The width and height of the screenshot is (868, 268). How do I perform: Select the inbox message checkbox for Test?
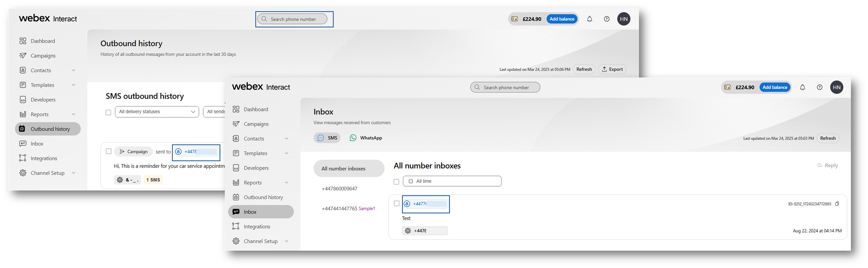pos(397,204)
